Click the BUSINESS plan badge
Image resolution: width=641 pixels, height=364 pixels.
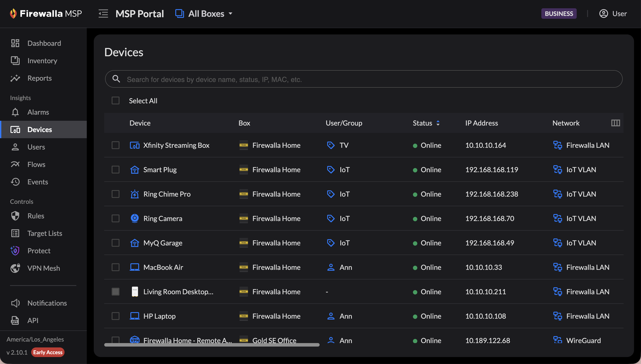tap(559, 14)
